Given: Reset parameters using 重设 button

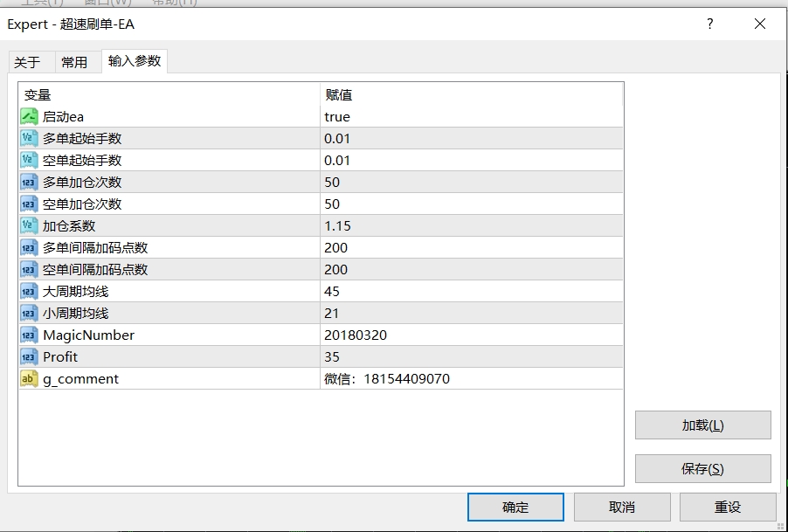Looking at the screenshot, I should (728, 508).
